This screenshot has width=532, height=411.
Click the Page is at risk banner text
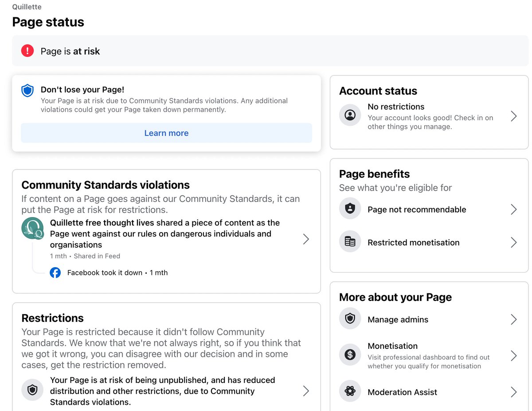coord(70,51)
